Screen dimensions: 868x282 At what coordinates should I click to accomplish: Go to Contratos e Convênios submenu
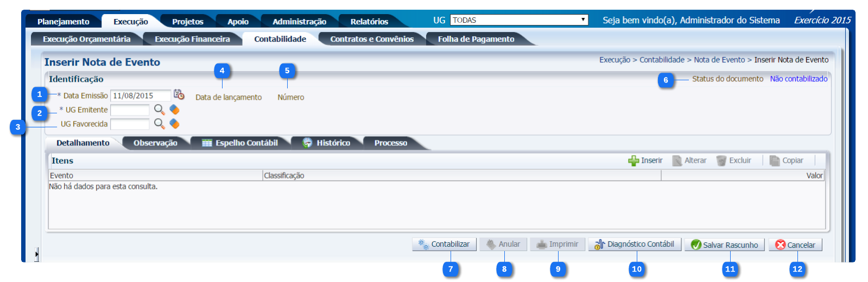tap(372, 39)
